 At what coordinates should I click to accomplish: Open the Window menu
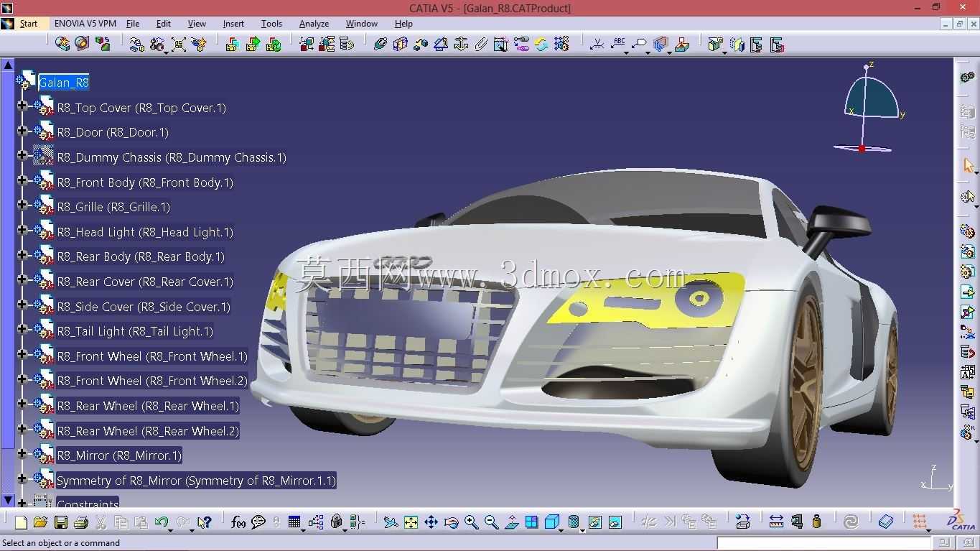click(x=362, y=24)
